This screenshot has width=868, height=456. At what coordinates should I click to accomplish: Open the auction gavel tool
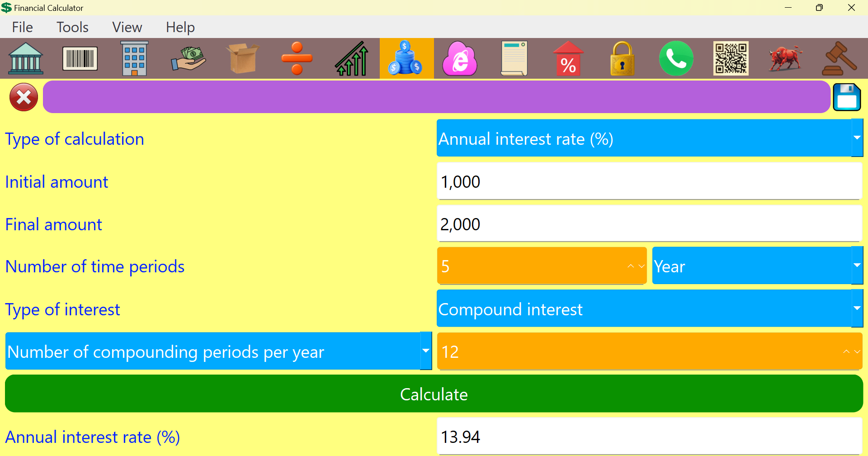pyautogui.click(x=840, y=58)
